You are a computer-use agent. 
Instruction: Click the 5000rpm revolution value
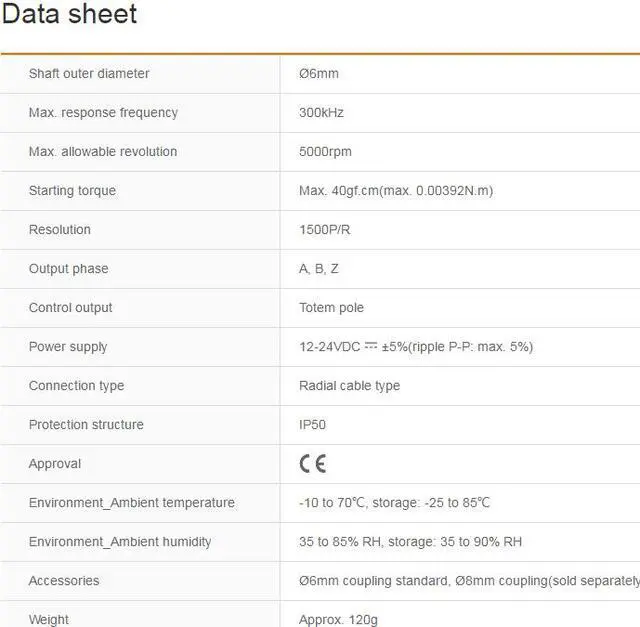325,152
